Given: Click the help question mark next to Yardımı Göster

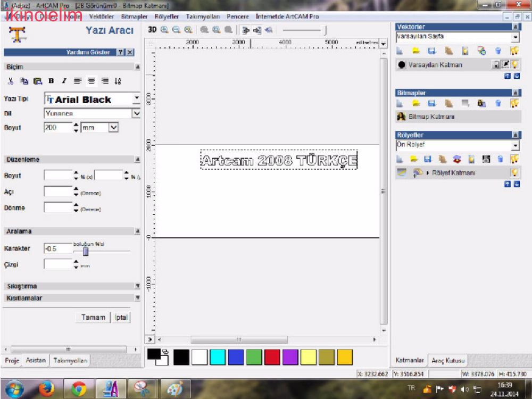Looking at the screenshot, I should [x=121, y=52].
